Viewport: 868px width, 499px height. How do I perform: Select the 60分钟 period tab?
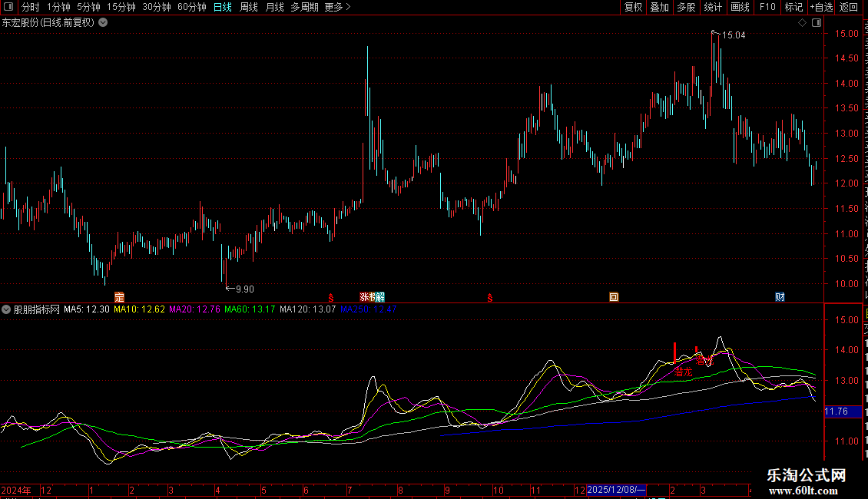click(192, 7)
